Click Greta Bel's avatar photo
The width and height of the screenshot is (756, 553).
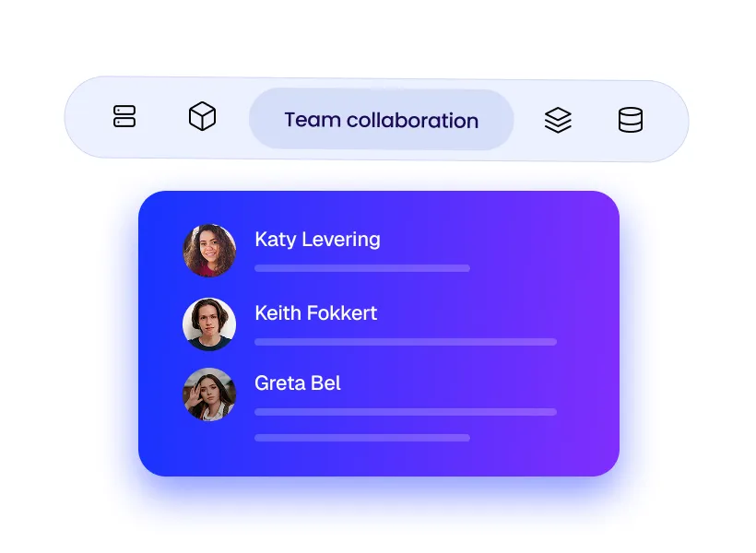click(209, 394)
